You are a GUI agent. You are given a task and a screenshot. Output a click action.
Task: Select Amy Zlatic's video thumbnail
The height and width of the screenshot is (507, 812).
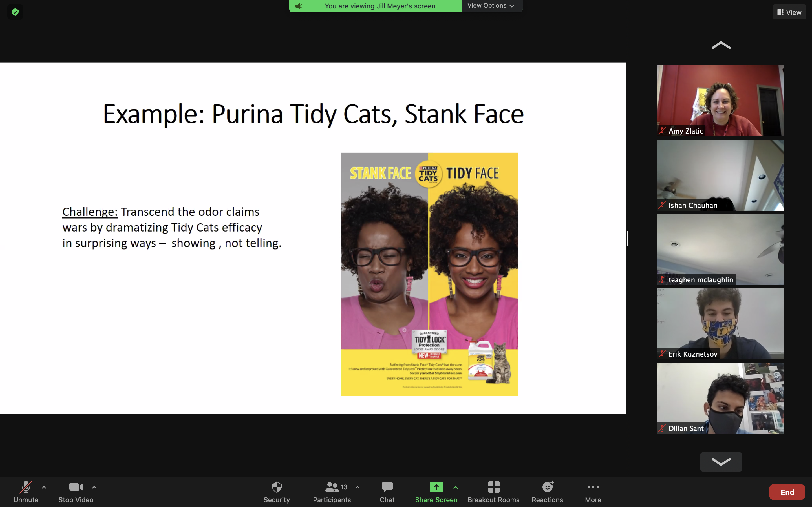(x=720, y=101)
